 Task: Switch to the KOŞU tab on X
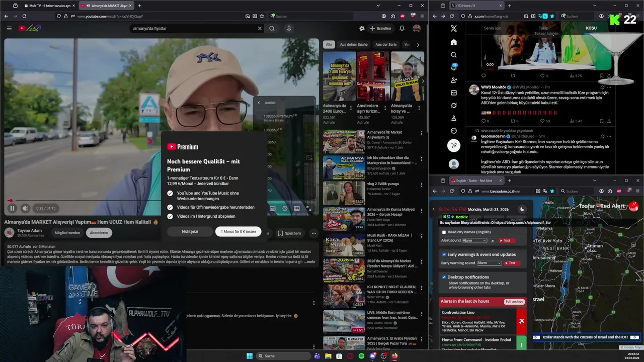click(x=591, y=28)
